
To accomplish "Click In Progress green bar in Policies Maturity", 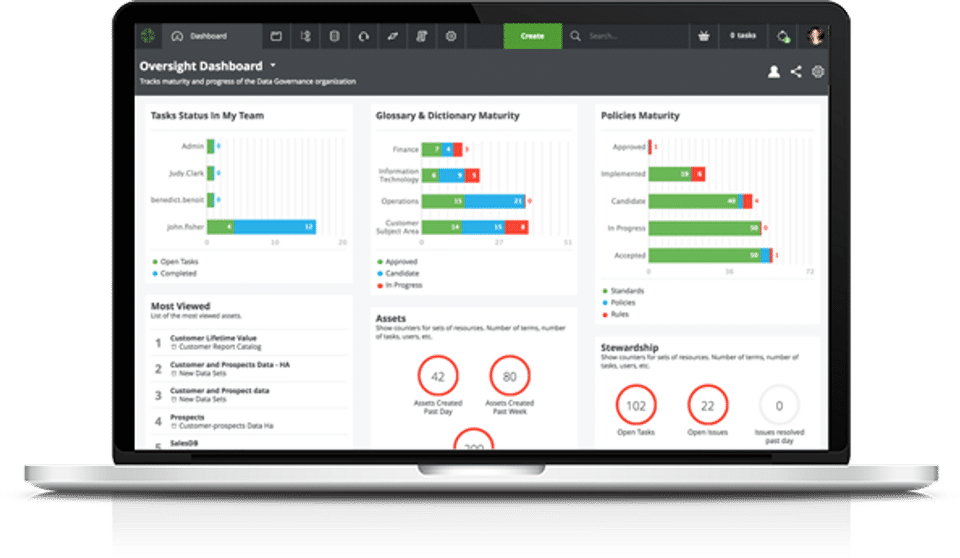I will click(x=704, y=228).
